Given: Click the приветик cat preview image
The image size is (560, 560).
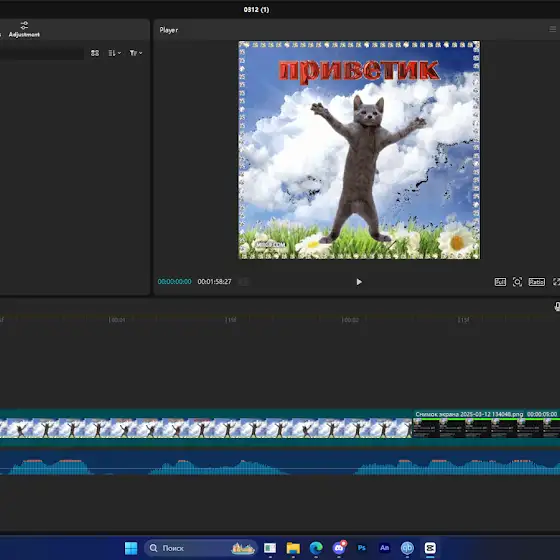Looking at the screenshot, I should tap(359, 150).
